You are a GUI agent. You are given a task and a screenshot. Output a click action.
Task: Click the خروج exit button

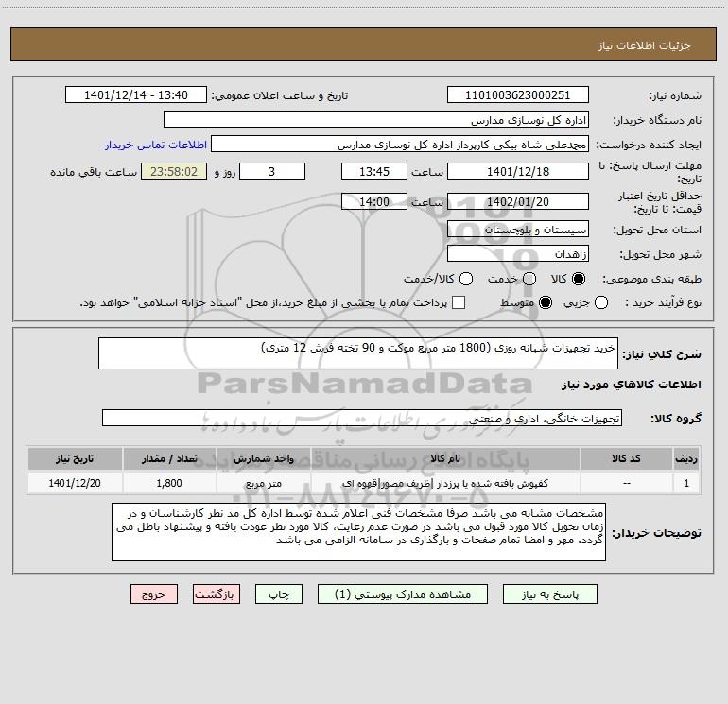click(154, 594)
